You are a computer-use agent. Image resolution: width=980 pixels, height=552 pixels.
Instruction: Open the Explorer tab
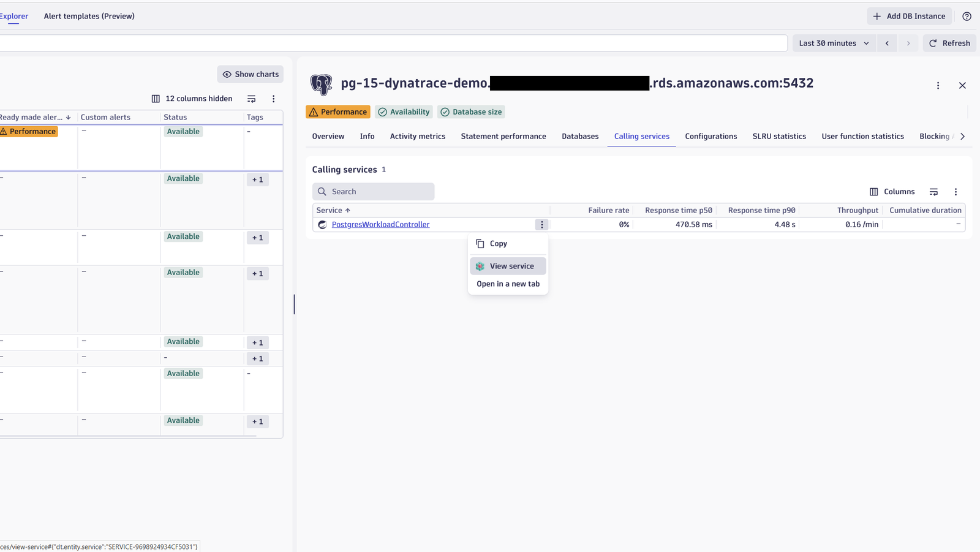[14, 17]
